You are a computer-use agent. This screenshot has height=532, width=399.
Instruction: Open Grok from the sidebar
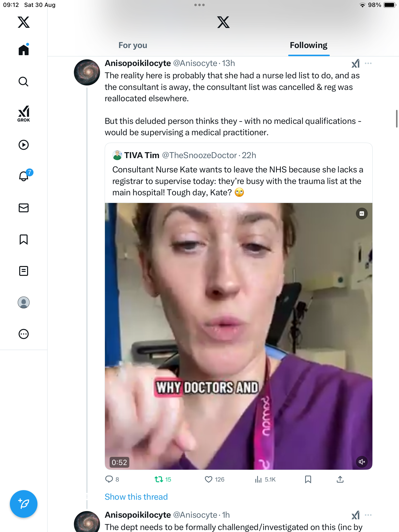pos(24,114)
